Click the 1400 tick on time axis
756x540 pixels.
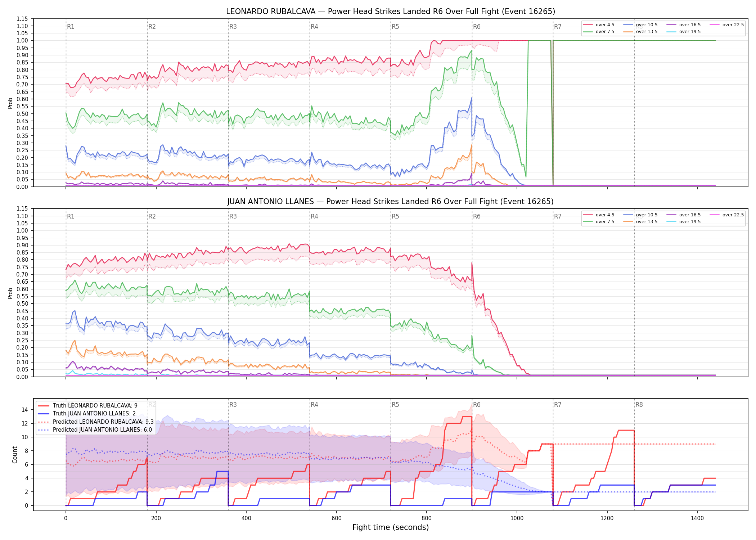click(697, 518)
